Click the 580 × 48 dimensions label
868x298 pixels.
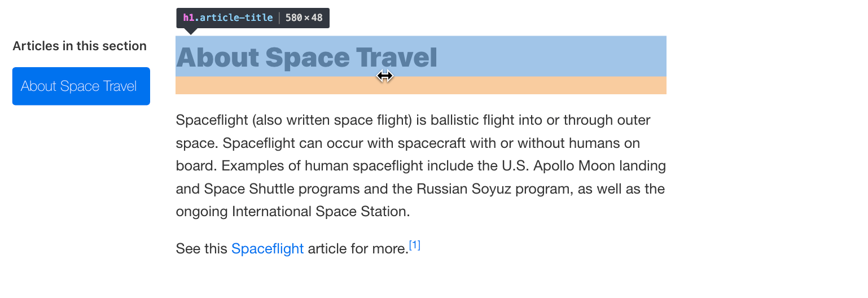(x=304, y=17)
